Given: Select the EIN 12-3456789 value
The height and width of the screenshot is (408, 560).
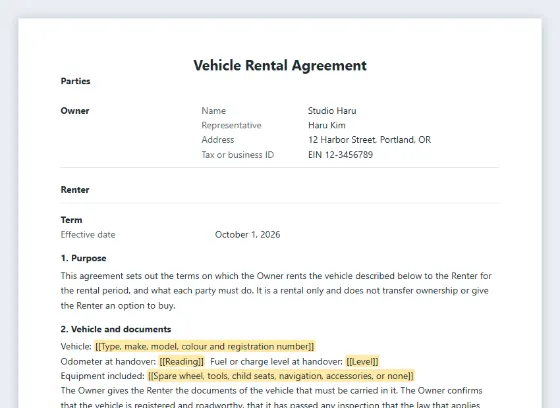Looking at the screenshot, I should pos(340,155).
